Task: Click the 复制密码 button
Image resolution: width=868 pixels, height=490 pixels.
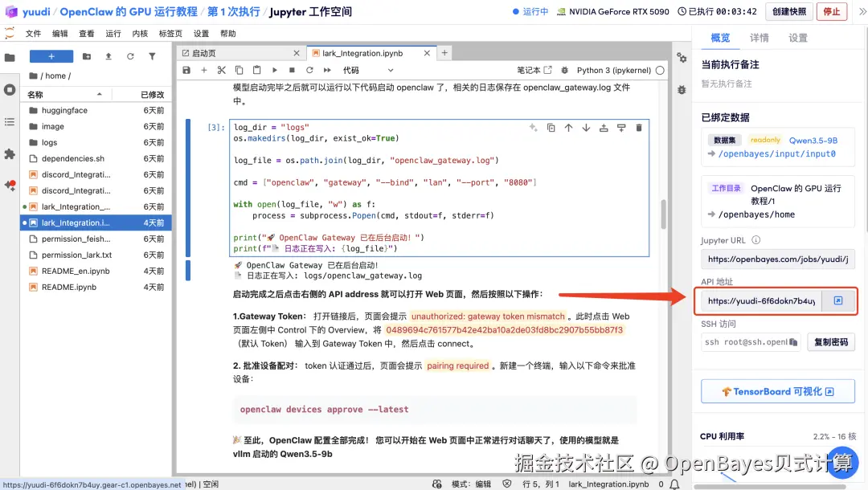Action: click(831, 342)
